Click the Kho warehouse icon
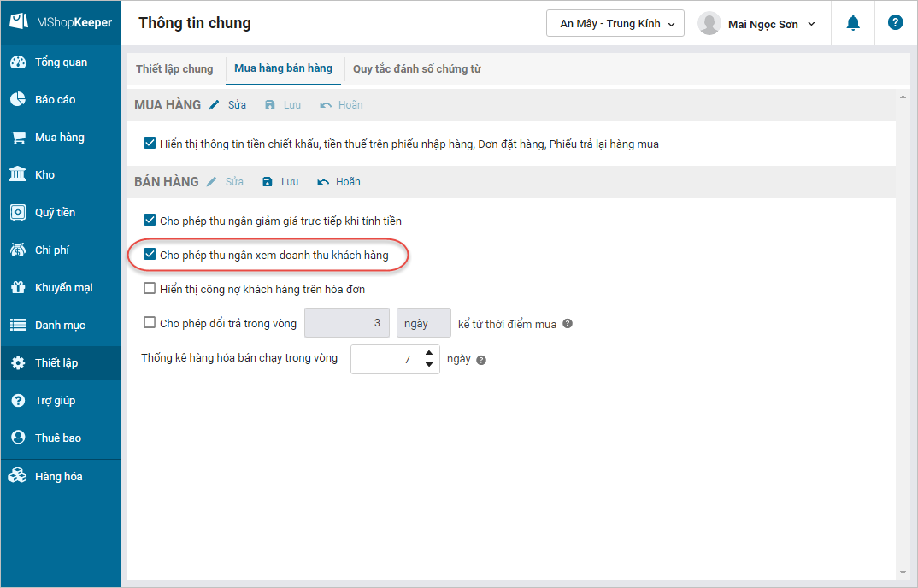Screen dimensions: 918x588 18,174
